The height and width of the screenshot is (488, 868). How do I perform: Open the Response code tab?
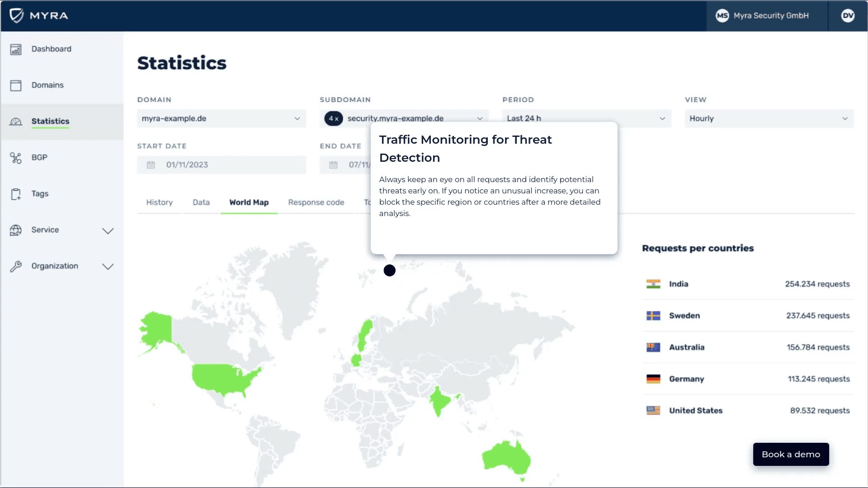point(316,202)
